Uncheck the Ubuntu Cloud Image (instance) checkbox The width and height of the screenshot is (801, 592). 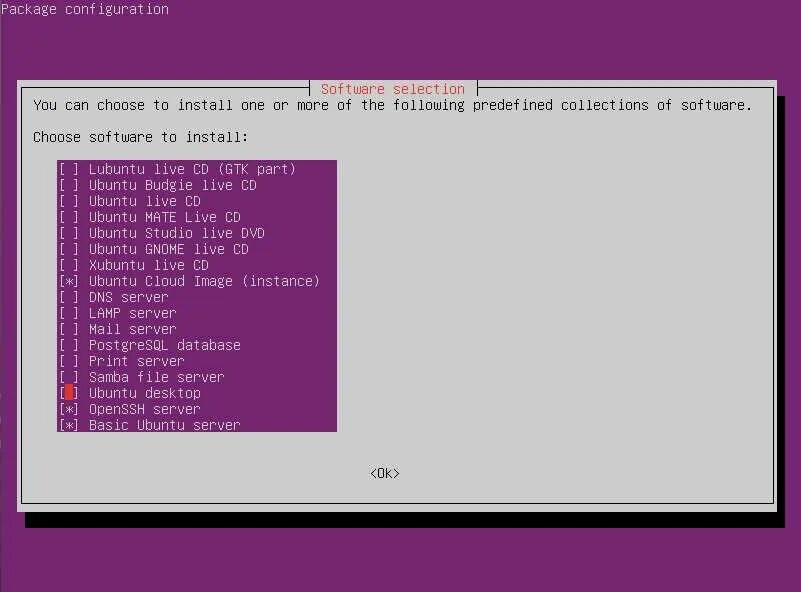point(69,281)
